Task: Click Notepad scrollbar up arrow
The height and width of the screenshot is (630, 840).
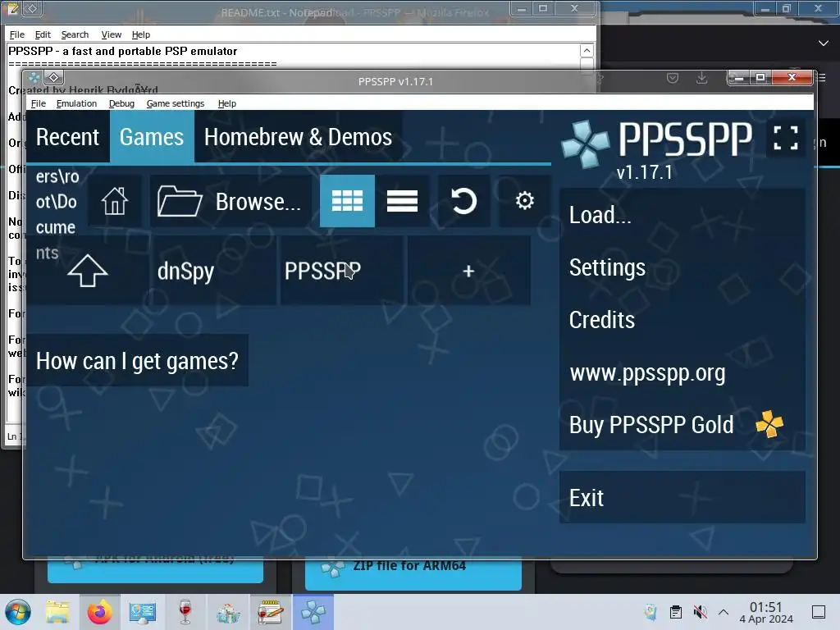Action: (587, 50)
